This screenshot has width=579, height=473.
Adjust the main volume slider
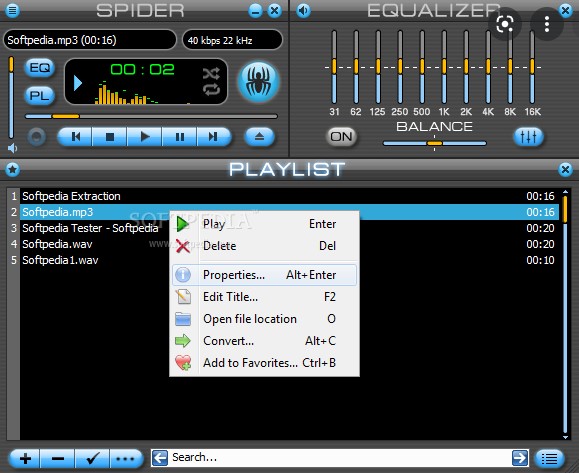pos(11,98)
